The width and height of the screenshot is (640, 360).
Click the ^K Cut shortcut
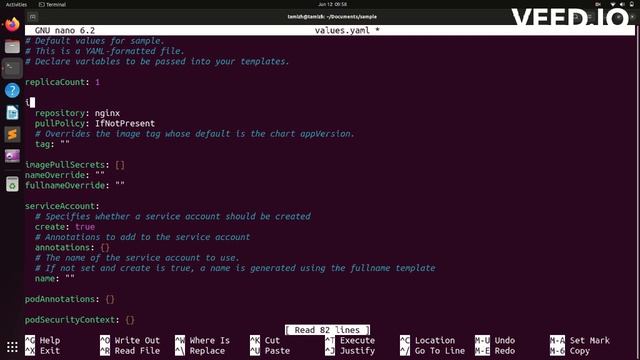click(265, 340)
